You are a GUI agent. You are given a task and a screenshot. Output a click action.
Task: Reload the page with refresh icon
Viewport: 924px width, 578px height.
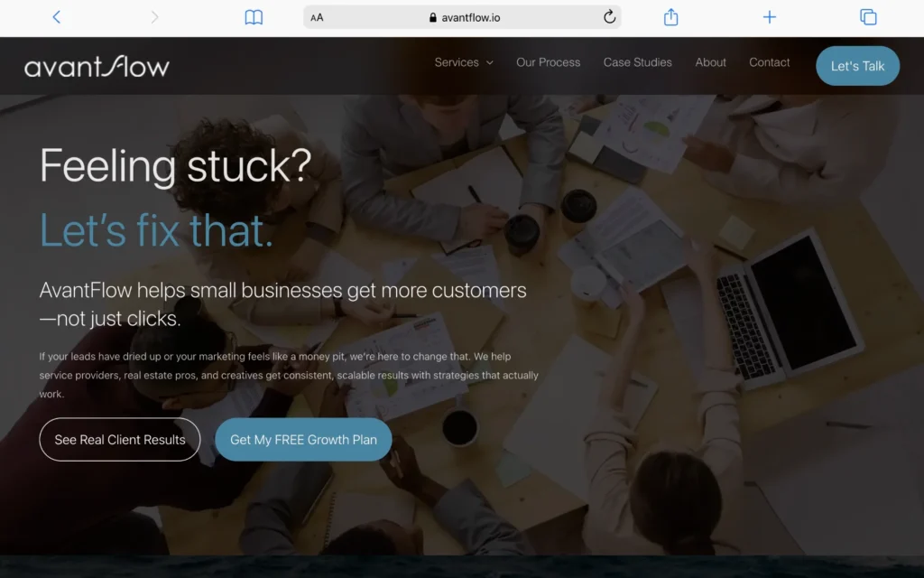tap(609, 17)
